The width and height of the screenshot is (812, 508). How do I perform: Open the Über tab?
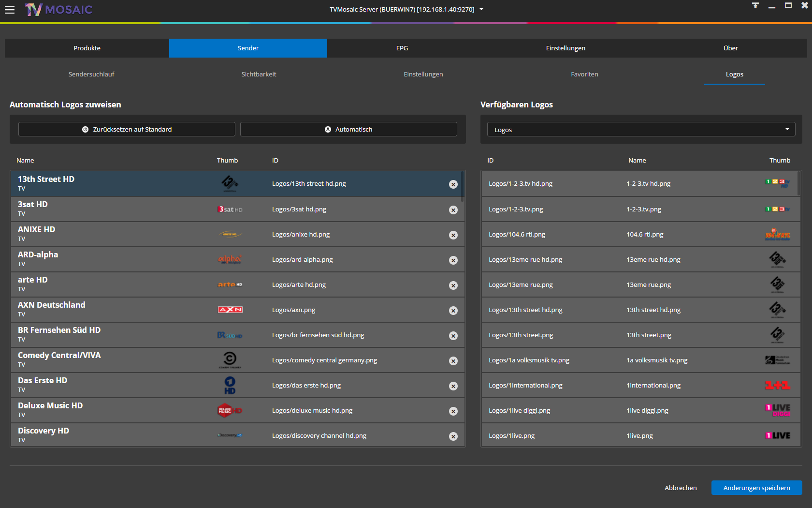pos(730,48)
